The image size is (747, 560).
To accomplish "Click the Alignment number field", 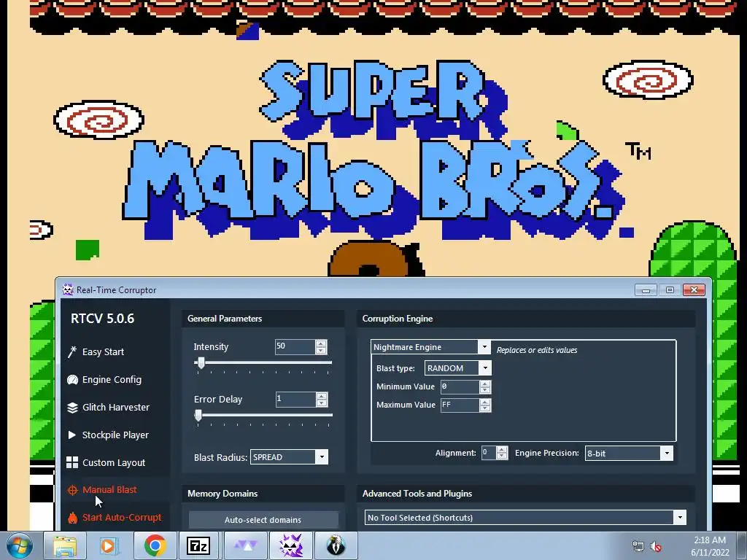I will pyautogui.click(x=488, y=453).
